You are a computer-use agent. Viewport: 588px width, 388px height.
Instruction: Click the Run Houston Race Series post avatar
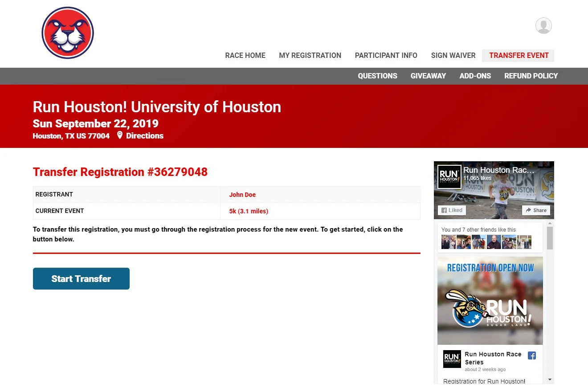[452, 359]
